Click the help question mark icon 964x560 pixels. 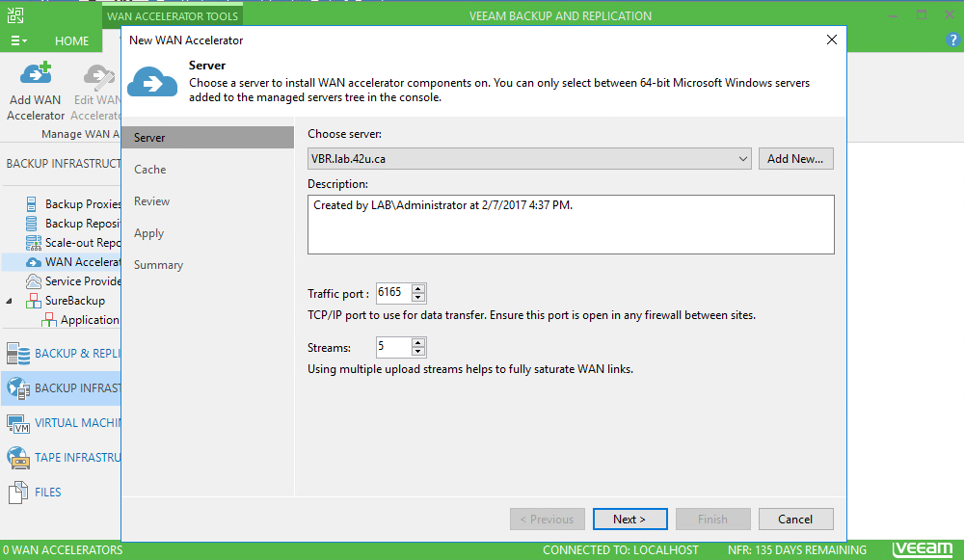pyautogui.click(x=953, y=40)
